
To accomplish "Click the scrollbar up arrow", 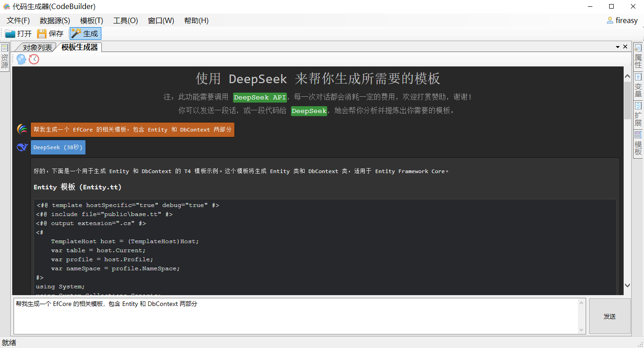I will click(627, 76).
